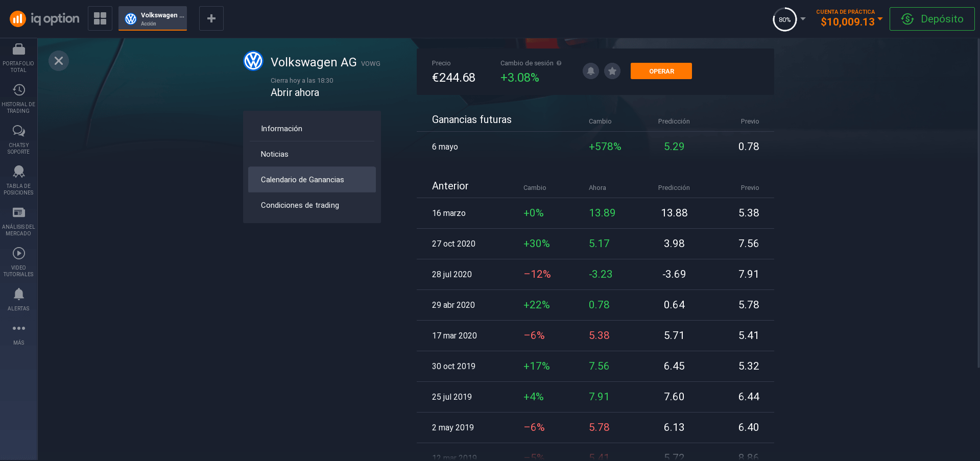
Task: Open Condiciones de trading menu item
Action: point(312,205)
